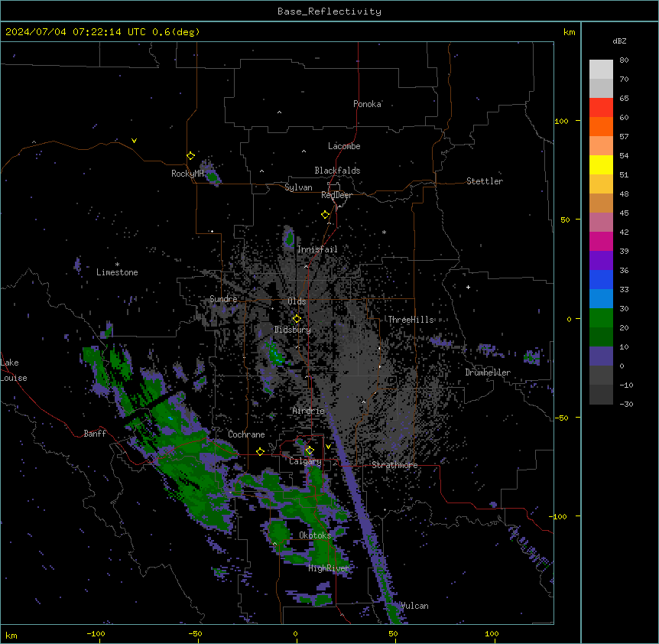659x644 pixels.
Task: Select the Ponoka city label
Action: point(367,104)
